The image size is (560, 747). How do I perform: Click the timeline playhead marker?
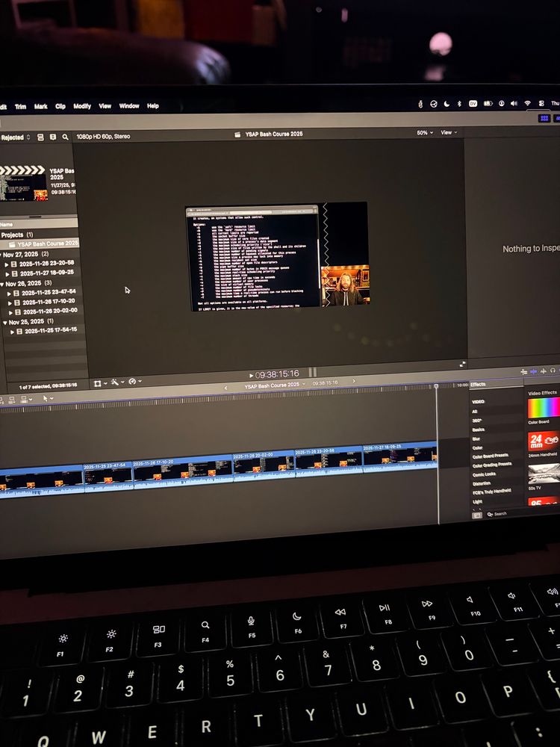[x=436, y=387]
